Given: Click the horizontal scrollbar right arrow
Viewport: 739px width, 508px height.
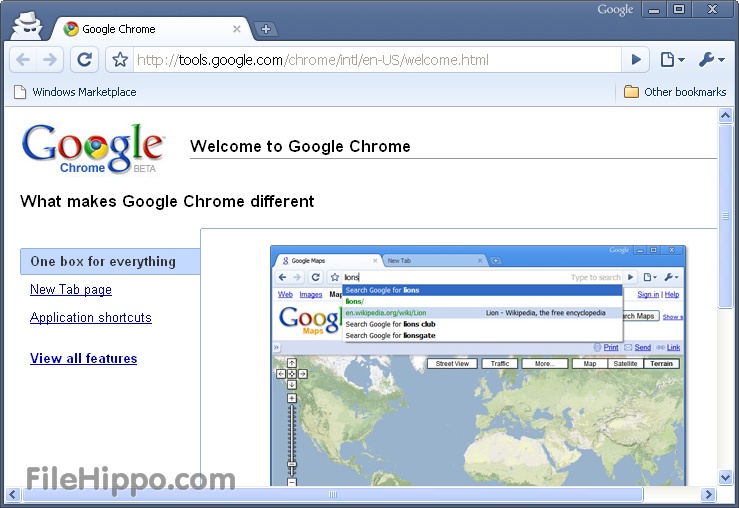Looking at the screenshot, I should [708, 495].
